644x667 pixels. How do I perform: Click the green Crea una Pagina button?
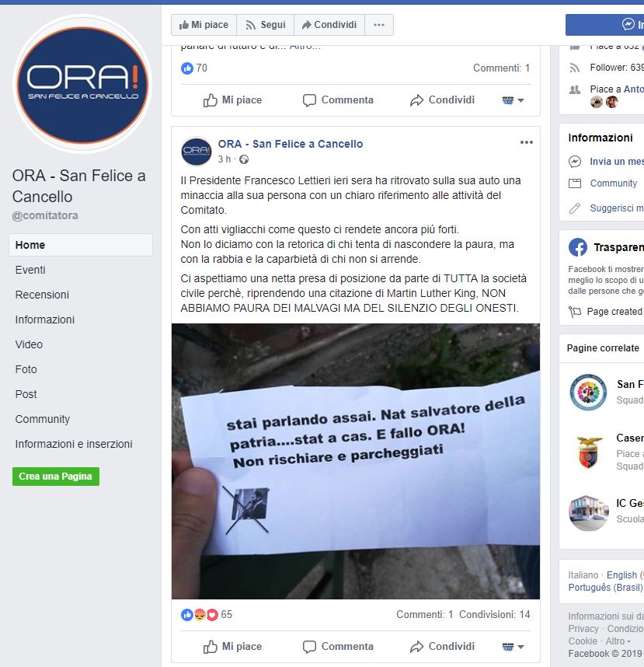coord(56,477)
